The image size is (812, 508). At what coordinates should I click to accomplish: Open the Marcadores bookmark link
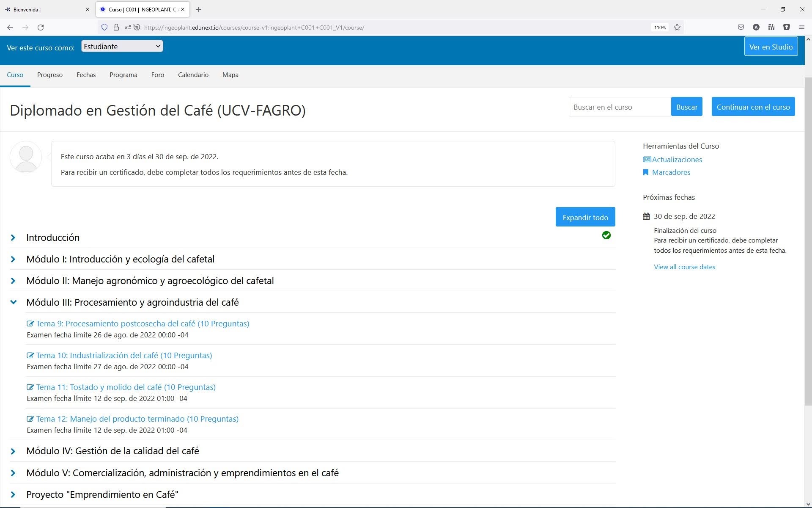(x=671, y=172)
